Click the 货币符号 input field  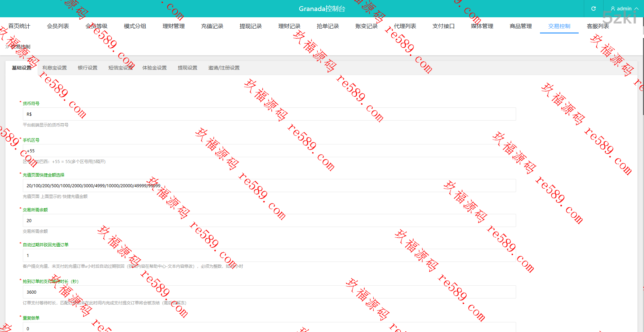pyautogui.click(x=269, y=114)
